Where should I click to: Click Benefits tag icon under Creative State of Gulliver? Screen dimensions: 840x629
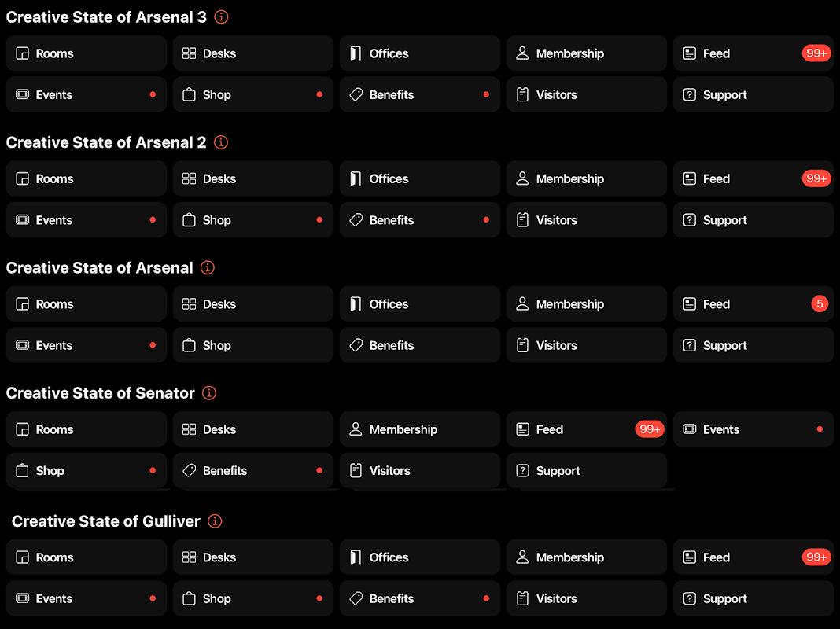pyautogui.click(x=356, y=598)
